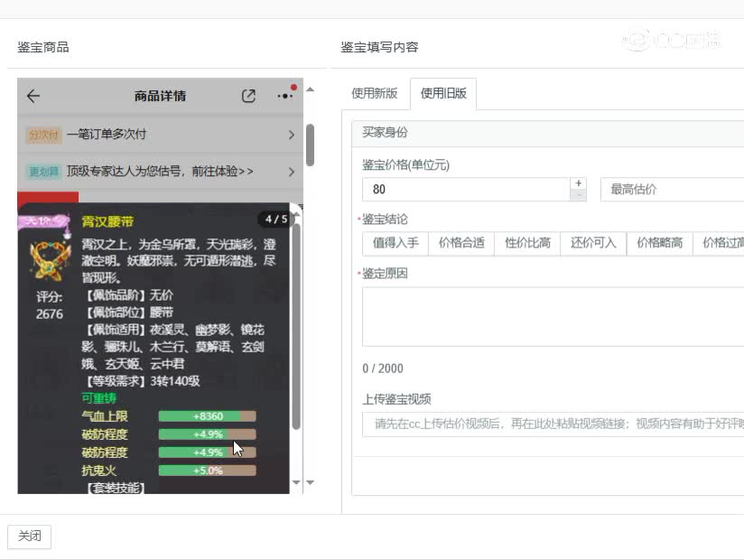Expand the 顶级专家达人 promotion chevron
Screen dimensions: 744x560
pyautogui.click(x=290, y=171)
